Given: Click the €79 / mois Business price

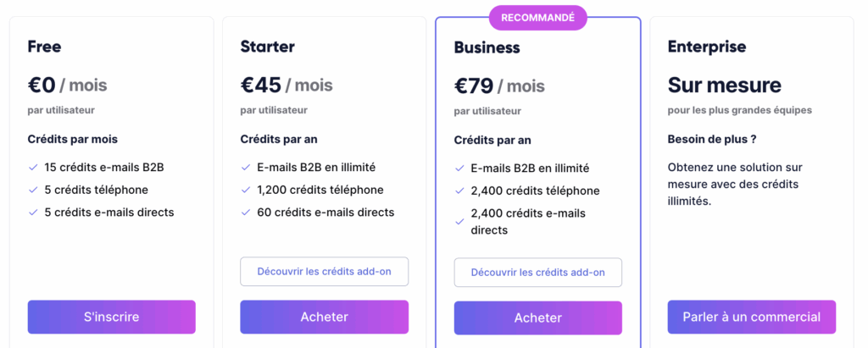Looking at the screenshot, I should (x=499, y=86).
